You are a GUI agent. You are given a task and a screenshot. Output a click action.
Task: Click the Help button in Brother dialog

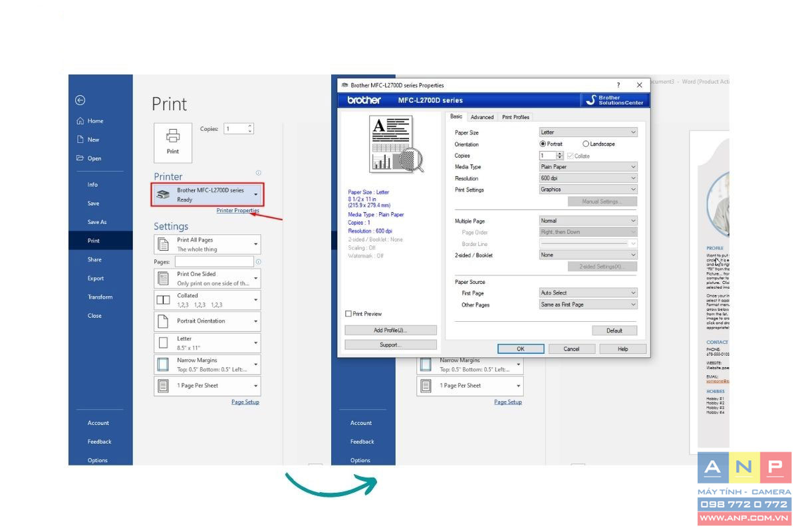point(622,348)
